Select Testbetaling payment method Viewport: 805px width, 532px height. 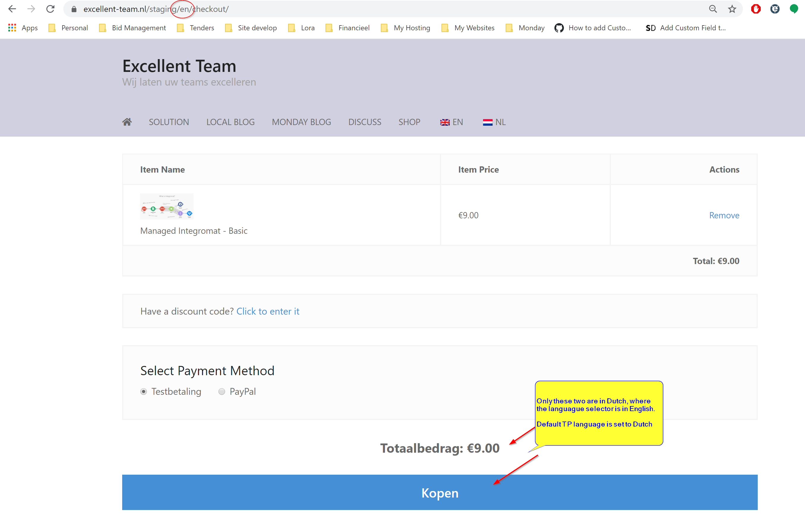click(144, 391)
